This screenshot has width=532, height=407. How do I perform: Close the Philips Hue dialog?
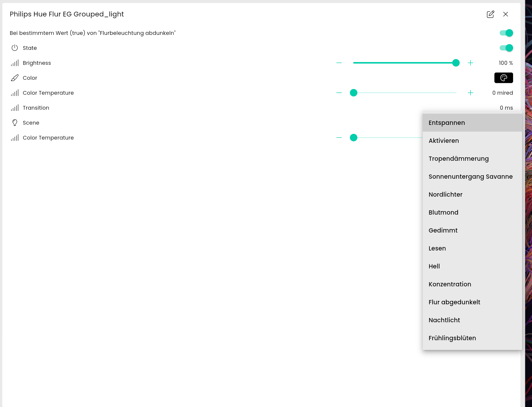pyautogui.click(x=505, y=14)
